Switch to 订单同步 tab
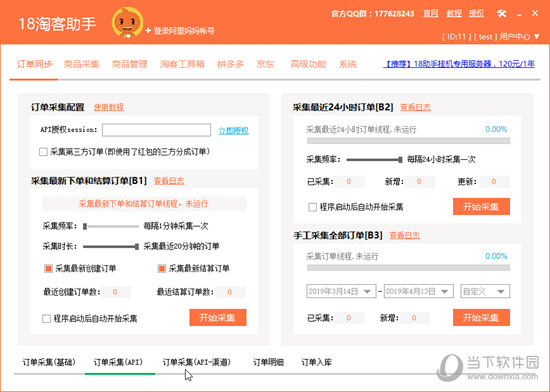 click(34, 64)
